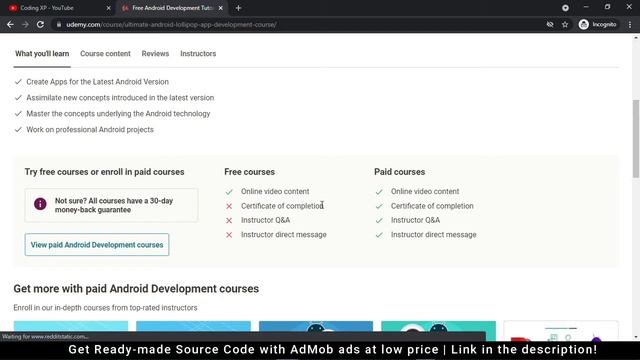Click checkmark beside Master the concepts
Image resolution: width=640 pixels, height=360 pixels.
(18, 113)
